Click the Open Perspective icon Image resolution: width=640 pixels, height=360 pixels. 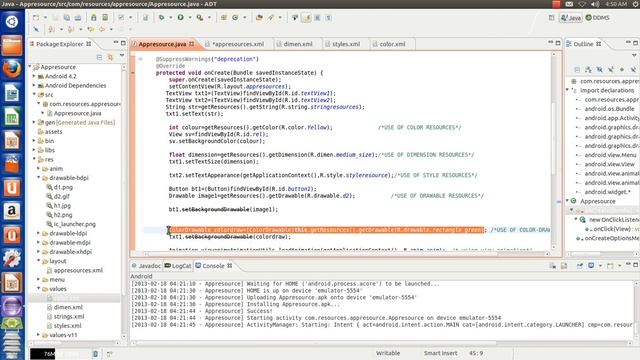[551, 18]
